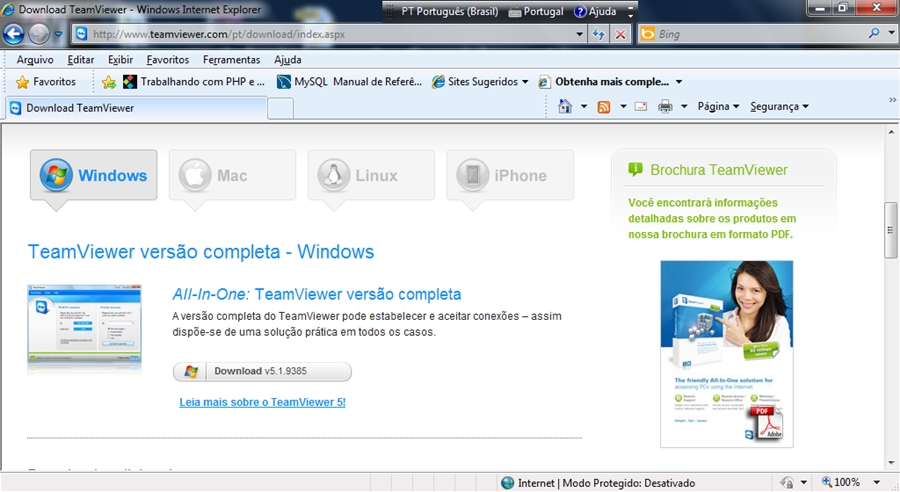Select the Download TeamViewer tab
The image size is (900, 492).
[x=137, y=108]
